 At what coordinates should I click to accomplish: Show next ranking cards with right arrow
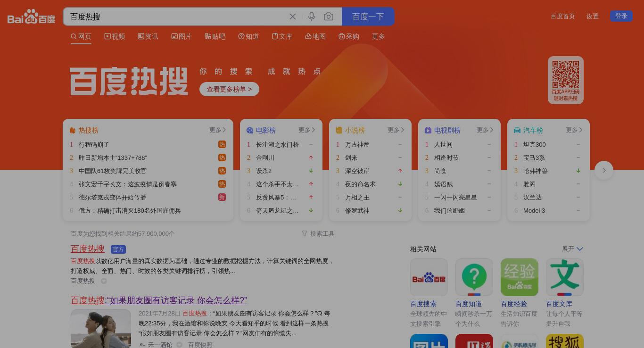(x=604, y=170)
